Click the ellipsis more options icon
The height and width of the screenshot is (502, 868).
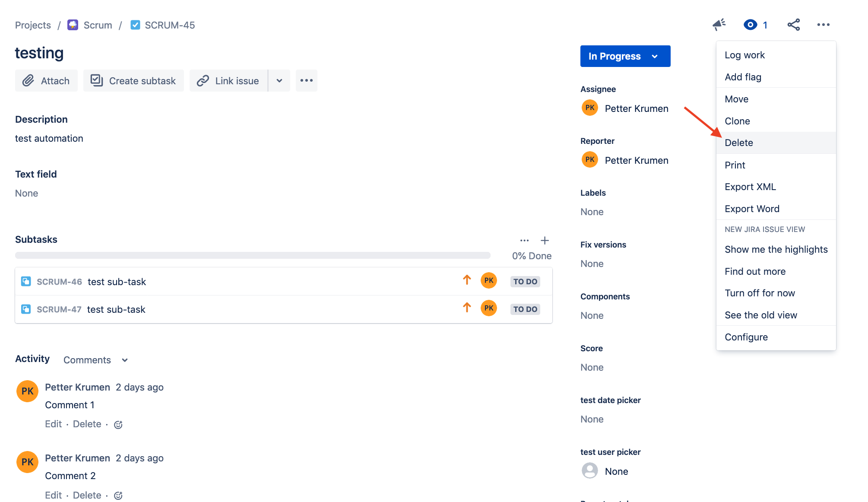pyautogui.click(x=824, y=25)
